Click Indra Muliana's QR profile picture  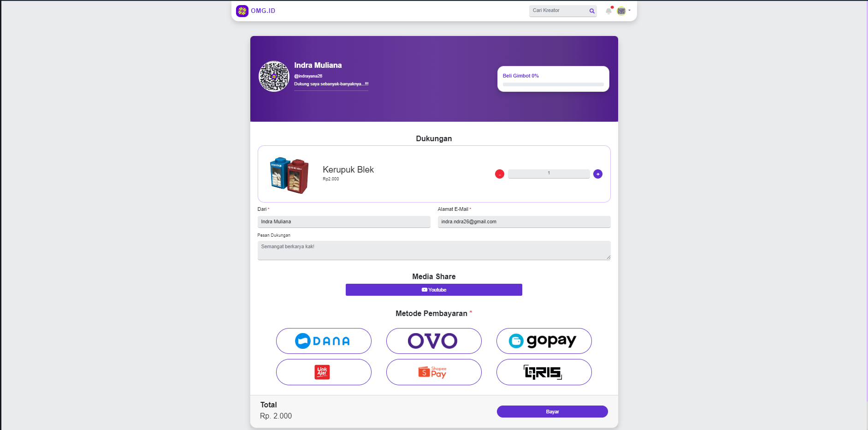[x=274, y=76]
